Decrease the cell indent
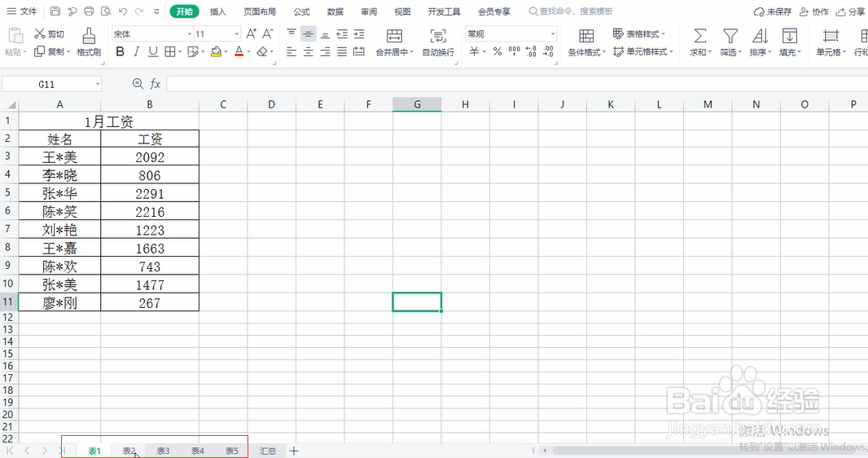The image size is (868, 458). pyautogui.click(x=342, y=33)
